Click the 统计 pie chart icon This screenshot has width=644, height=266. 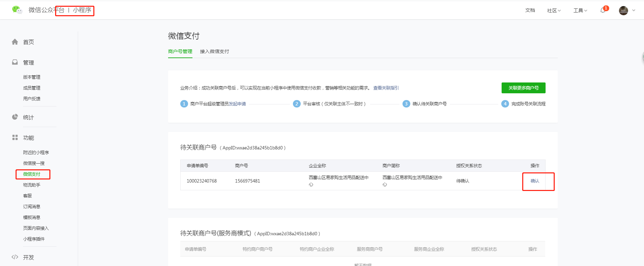click(x=15, y=117)
